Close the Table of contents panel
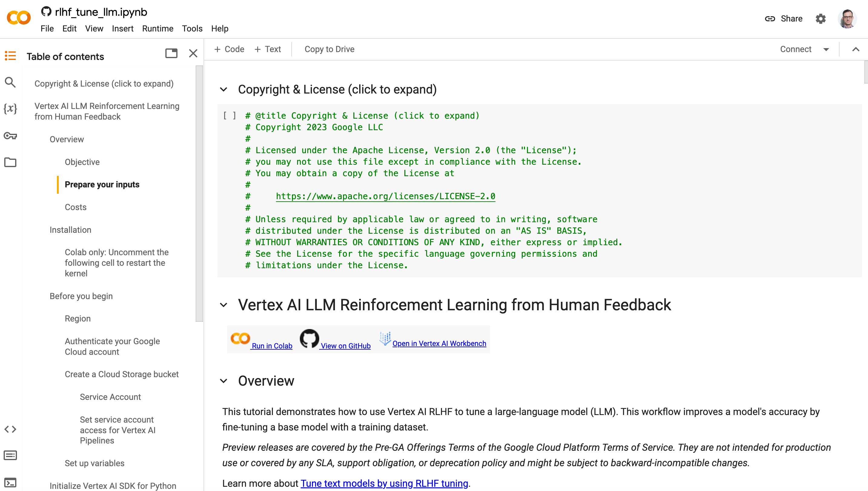 tap(193, 53)
